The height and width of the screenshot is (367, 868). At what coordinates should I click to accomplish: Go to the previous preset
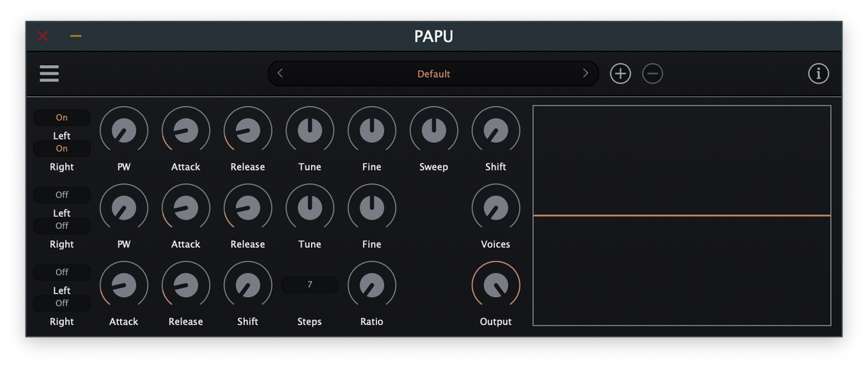pos(281,74)
